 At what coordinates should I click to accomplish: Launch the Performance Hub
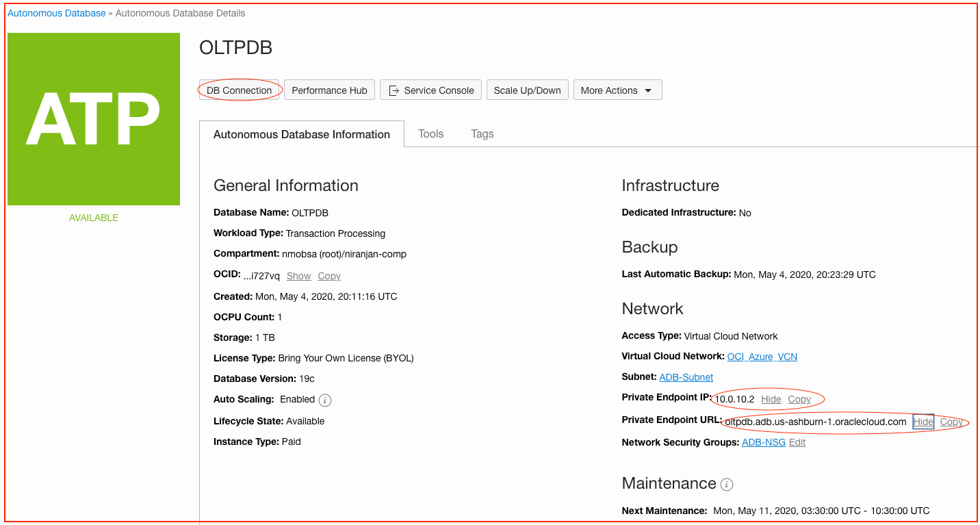pyautogui.click(x=329, y=90)
